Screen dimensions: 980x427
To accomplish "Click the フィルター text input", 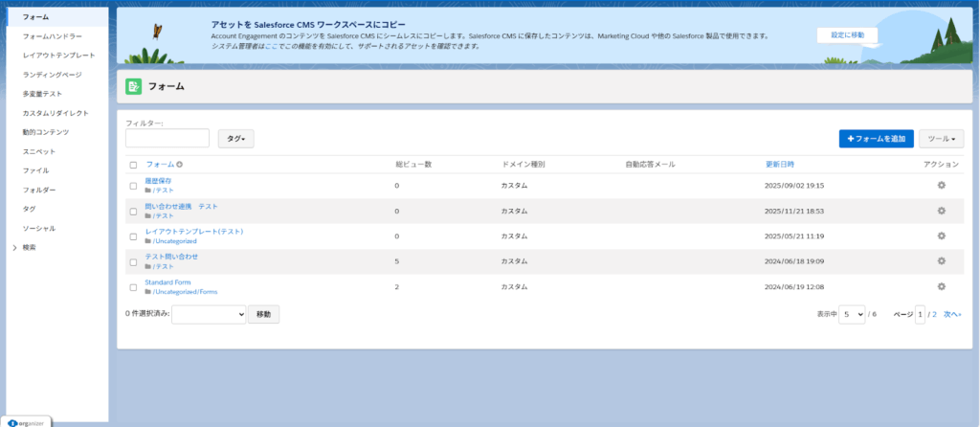I will point(167,138).
